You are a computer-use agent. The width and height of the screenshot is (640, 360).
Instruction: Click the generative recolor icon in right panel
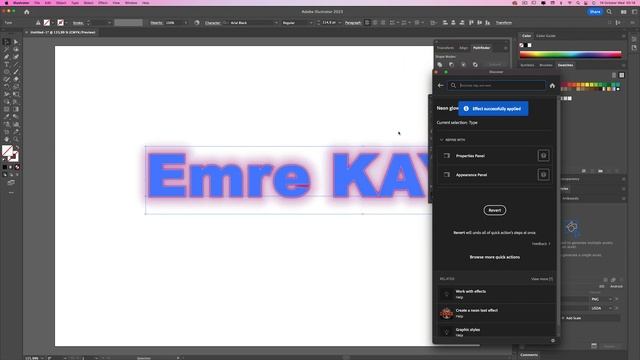tap(572, 227)
